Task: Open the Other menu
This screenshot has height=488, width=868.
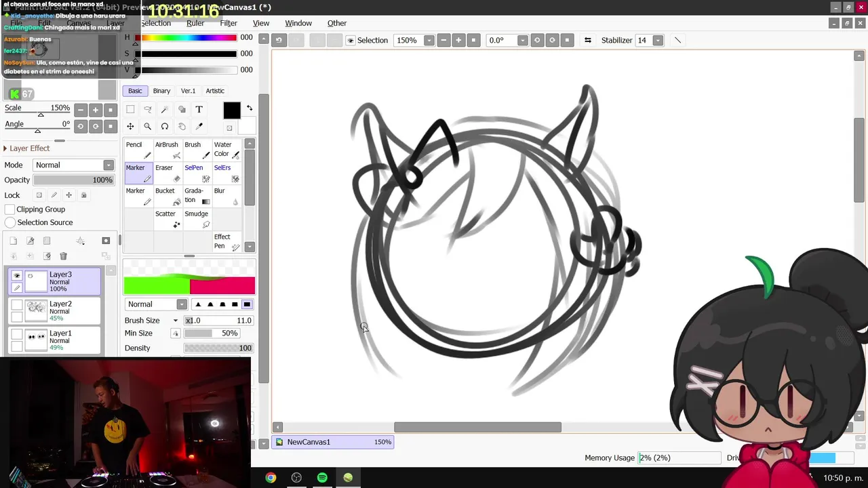Action: [337, 23]
